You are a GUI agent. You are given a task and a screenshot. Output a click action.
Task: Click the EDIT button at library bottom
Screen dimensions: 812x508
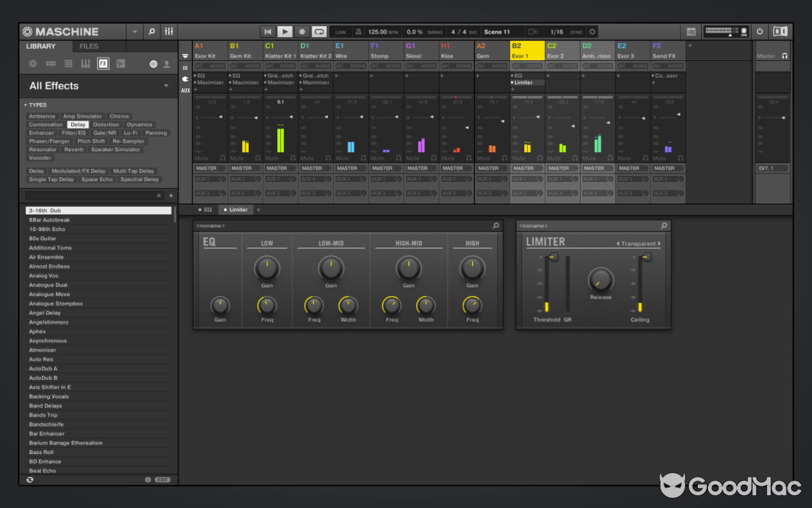click(x=162, y=479)
